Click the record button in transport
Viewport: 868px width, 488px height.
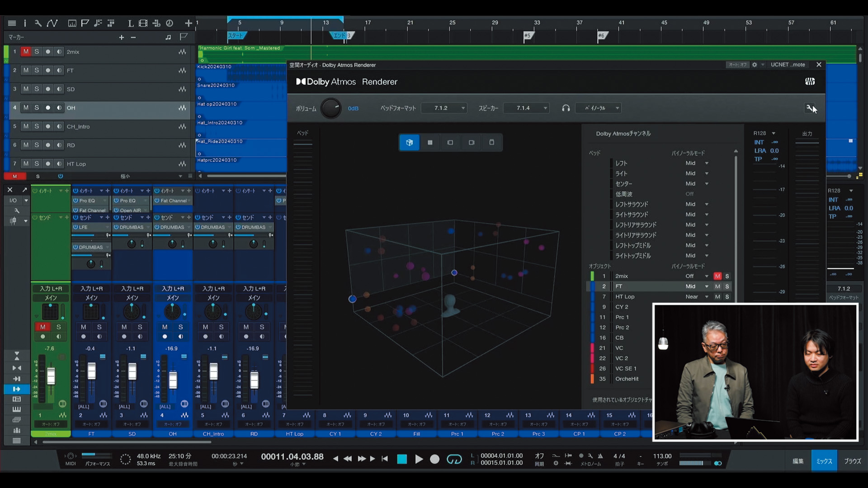434,459
